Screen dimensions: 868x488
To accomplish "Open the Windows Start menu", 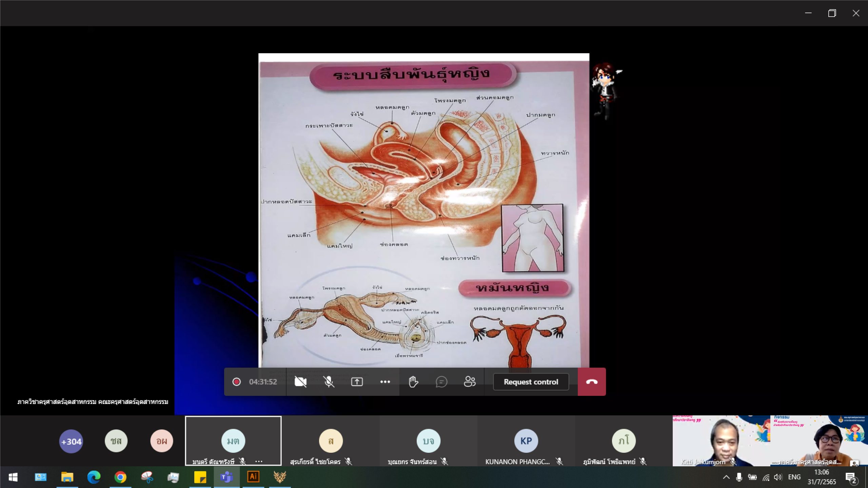I will point(13,477).
